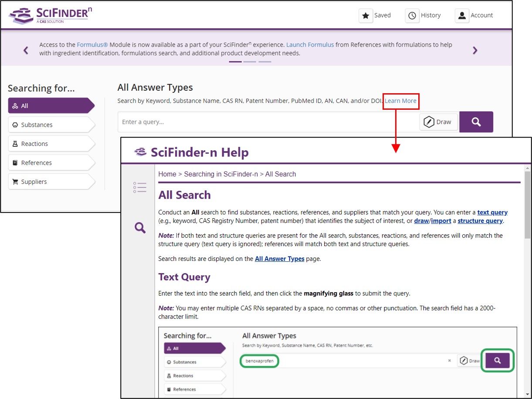This screenshot has height=399, width=532.
Task: Click All tab in help example image
Action: coord(195,348)
